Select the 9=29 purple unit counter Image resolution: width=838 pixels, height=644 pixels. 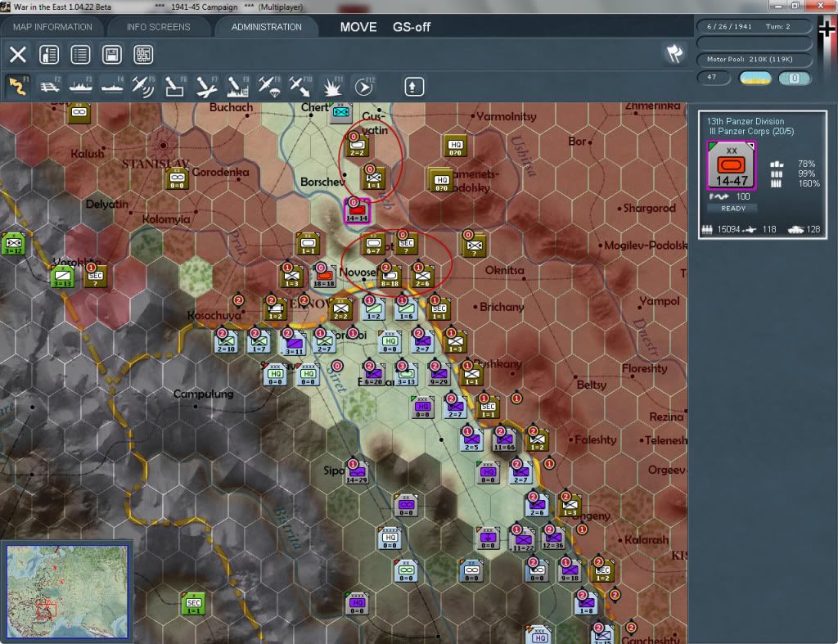tap(439, 374)
